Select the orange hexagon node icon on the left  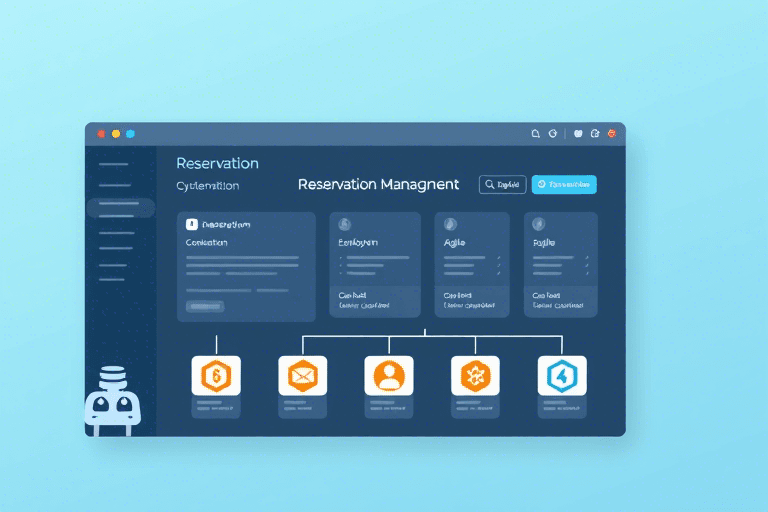[216, 376]
